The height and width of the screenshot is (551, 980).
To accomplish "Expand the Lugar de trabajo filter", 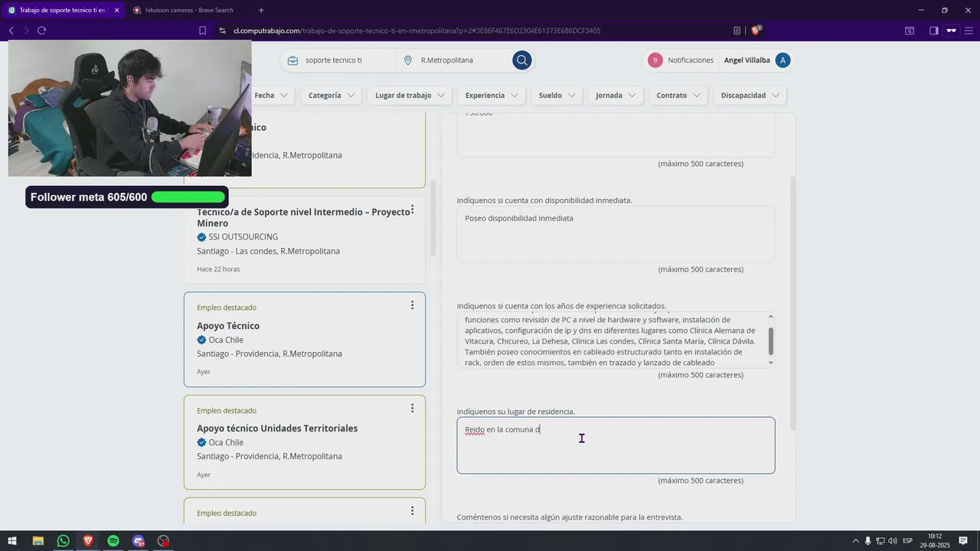I will coord(410,95).
